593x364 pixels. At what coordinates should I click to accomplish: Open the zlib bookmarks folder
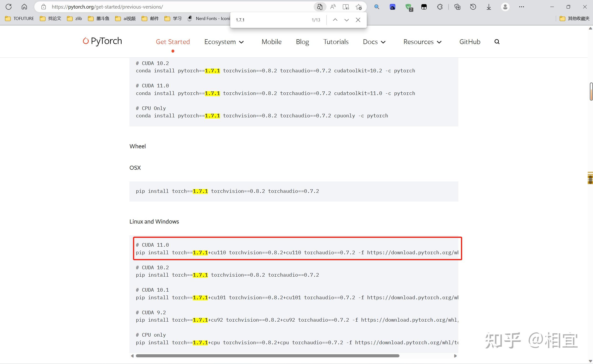(74, 19)
